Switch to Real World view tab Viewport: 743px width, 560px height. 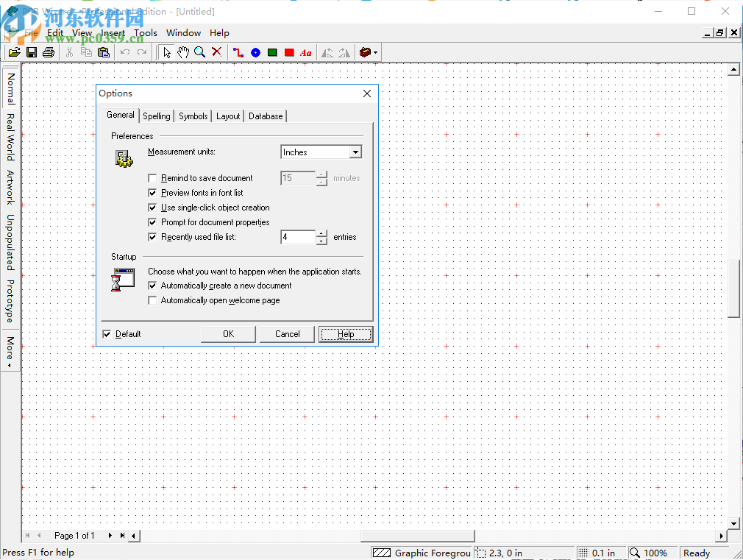[10, 137]
